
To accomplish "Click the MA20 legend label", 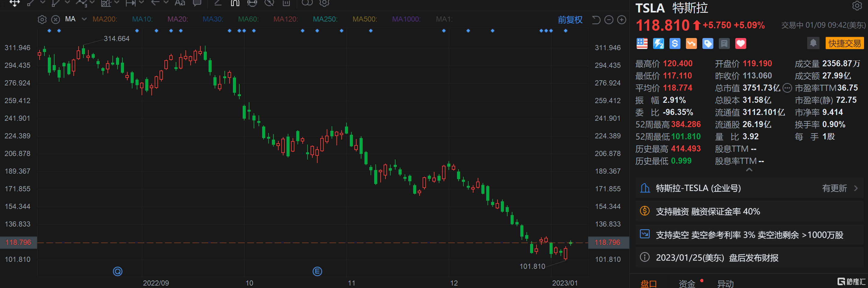I will click(x=177, y=19).
